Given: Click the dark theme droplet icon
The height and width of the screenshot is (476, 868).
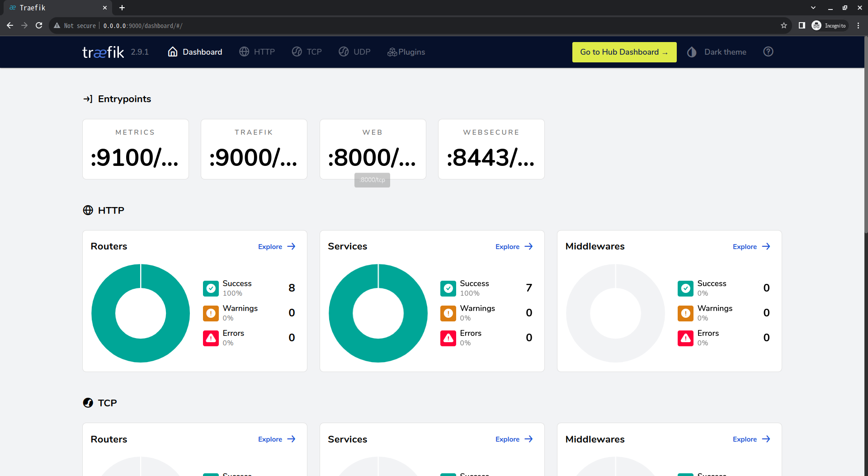Looking at the screenshot, I should (x=692, y=52).
